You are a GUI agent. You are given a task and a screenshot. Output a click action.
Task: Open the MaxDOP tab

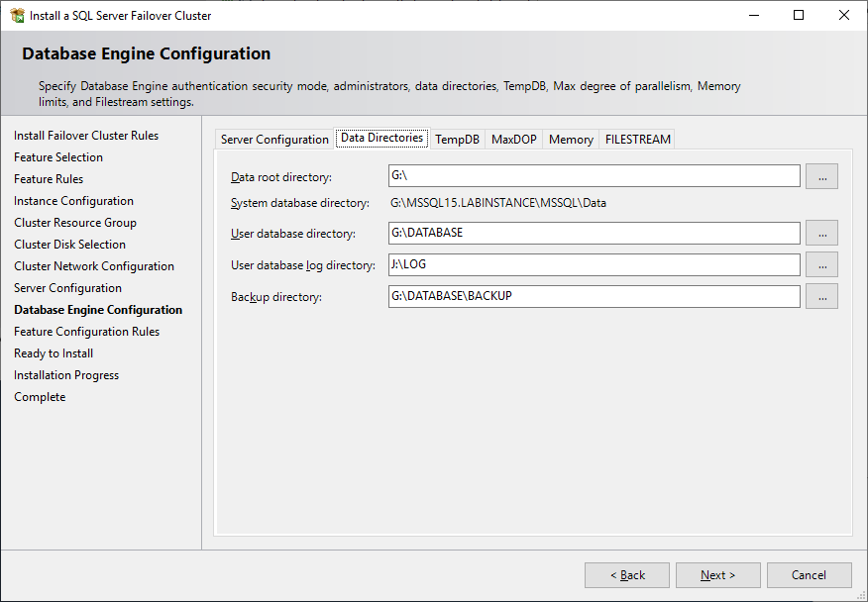tap(513, 140)
